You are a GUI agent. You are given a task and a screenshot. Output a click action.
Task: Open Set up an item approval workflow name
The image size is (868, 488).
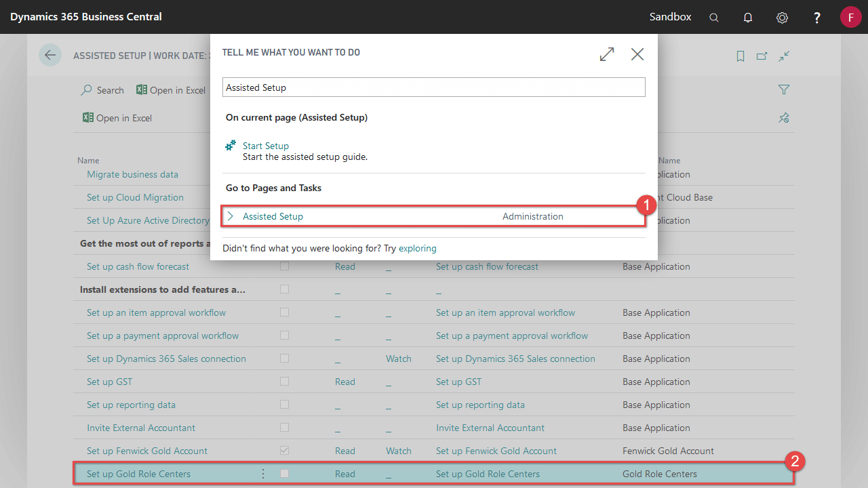pyautogui.click(x=156, y=312)
